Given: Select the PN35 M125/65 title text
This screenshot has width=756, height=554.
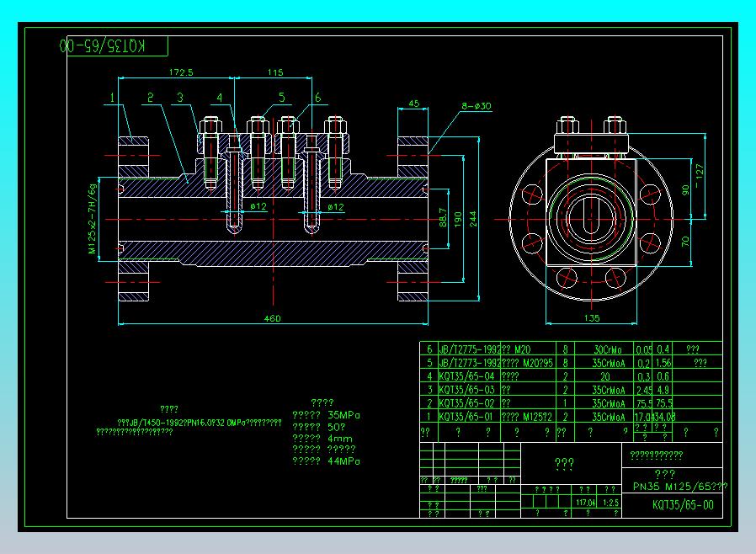Looking at the screenshot, I should [x=679, y=486].
